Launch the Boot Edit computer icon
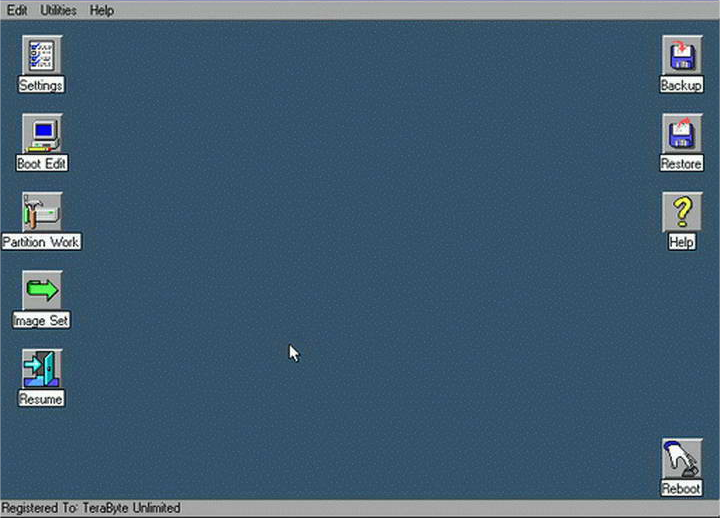Screen dimensions: 720x519 42,133
